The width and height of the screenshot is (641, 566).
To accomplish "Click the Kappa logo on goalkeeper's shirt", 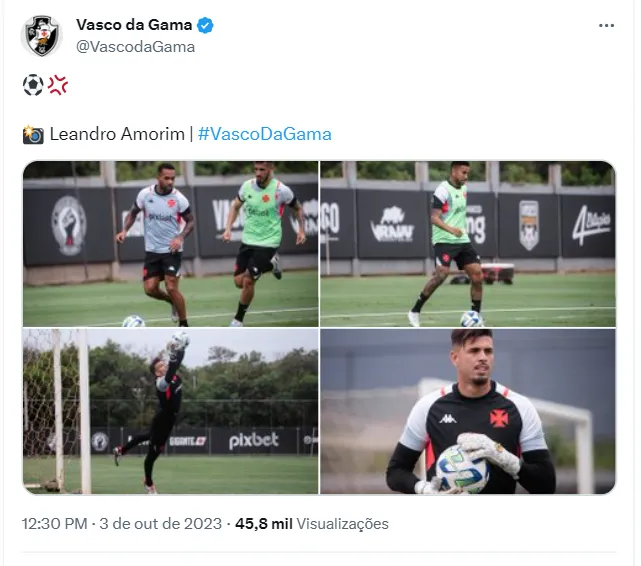I will coord(448,419).
